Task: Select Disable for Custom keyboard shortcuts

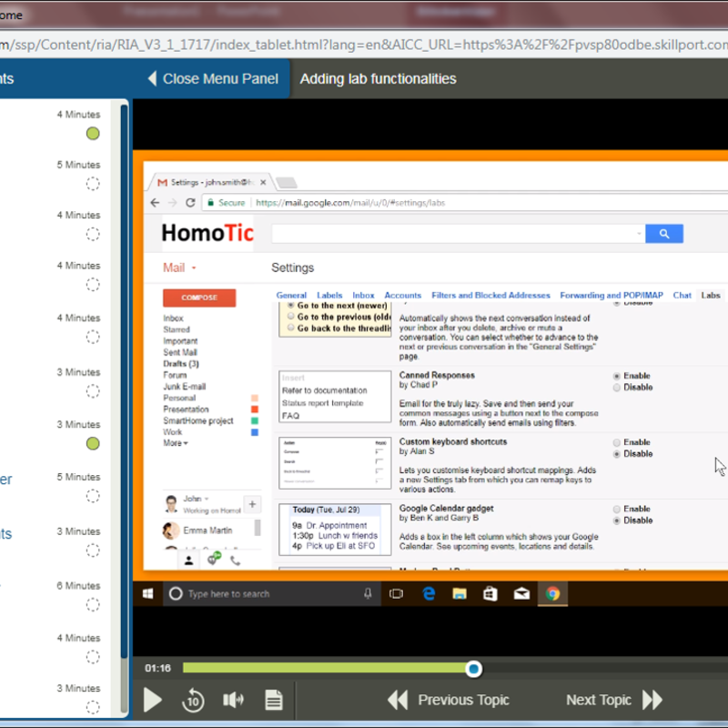Action: [617, 454]
